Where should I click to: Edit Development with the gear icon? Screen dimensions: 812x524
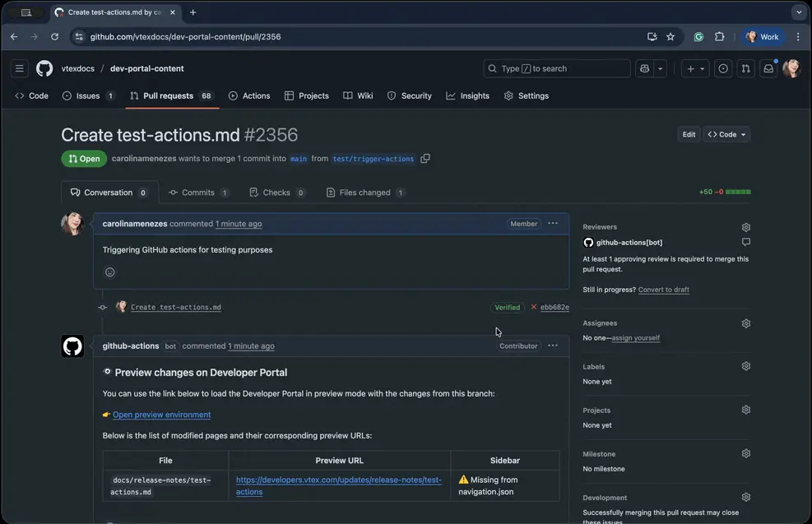click(x=746, y=498)
